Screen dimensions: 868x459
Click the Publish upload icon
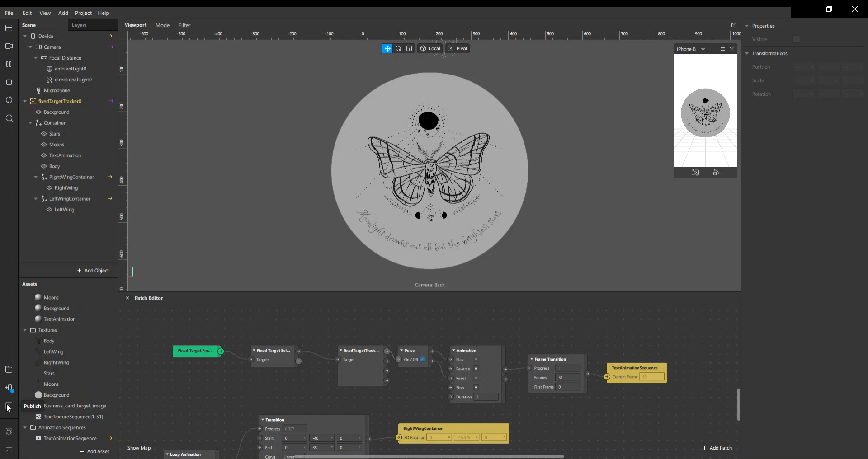[x=9, y=406]
